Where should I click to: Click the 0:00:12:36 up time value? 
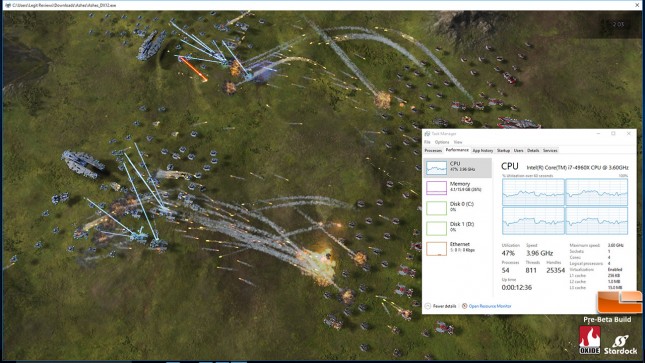(x=517, y=288)
